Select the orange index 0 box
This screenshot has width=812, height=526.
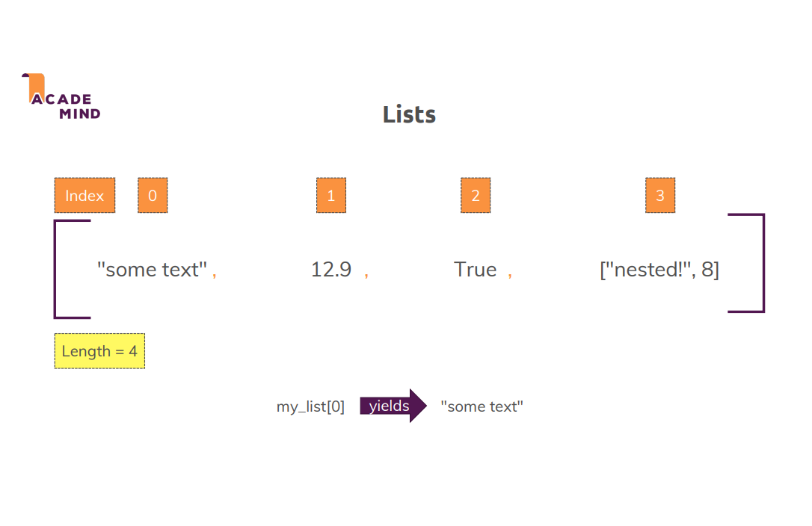click(x=153, y=196)
